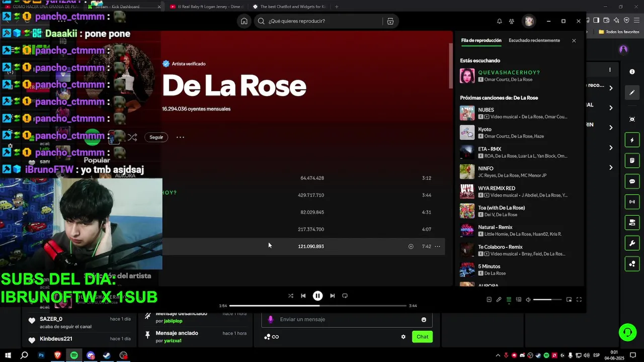Open Kick support headset button

(x=627, y=332)
